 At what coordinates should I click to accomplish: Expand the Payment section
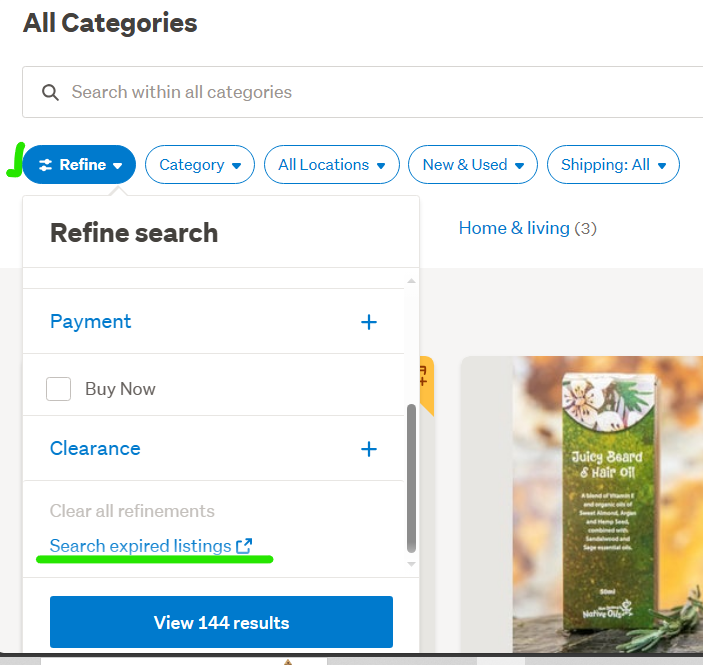(91, 322)
